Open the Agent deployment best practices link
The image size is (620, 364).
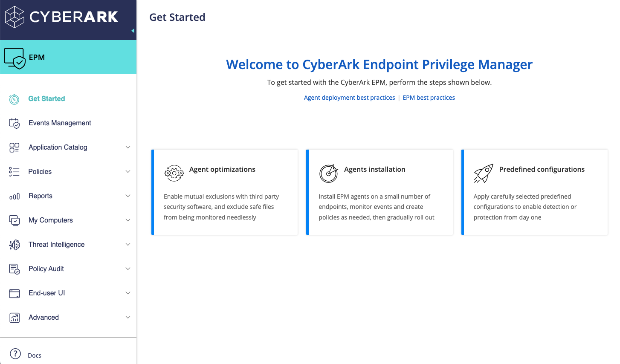click(349, 98)
